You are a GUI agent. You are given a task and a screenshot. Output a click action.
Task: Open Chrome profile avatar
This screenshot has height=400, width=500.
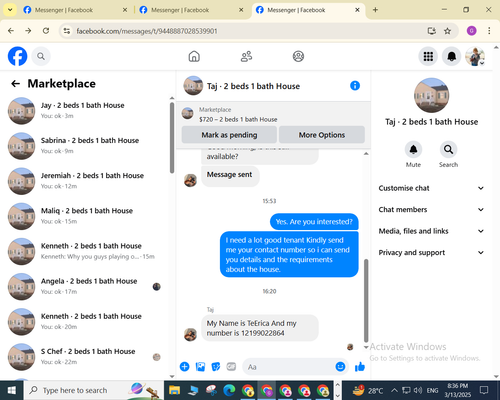471,31
